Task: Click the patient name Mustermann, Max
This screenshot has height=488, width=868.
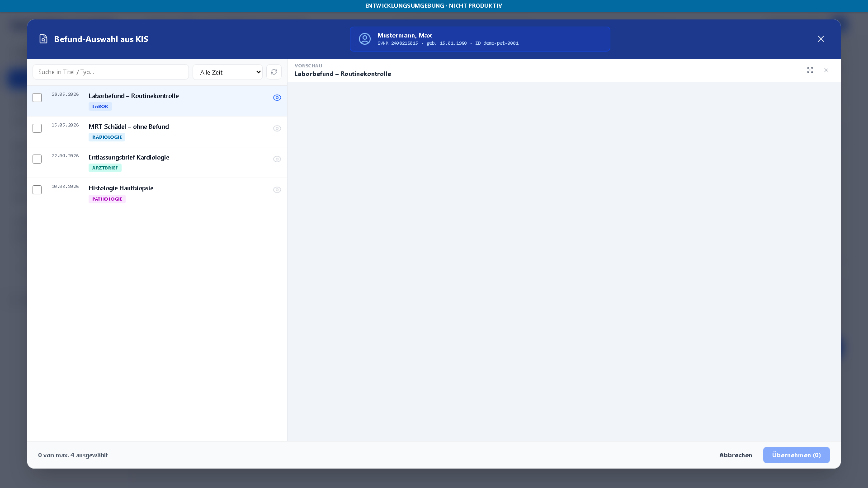Action: [405, 35]
